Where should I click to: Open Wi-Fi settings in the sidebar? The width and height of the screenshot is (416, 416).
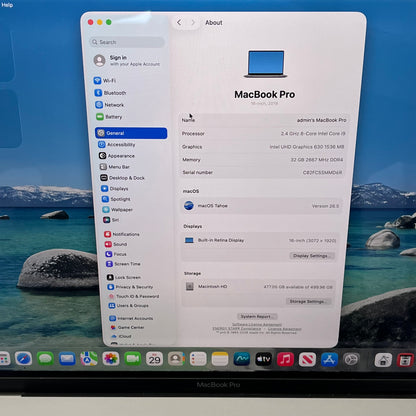(x=105, y=81)
